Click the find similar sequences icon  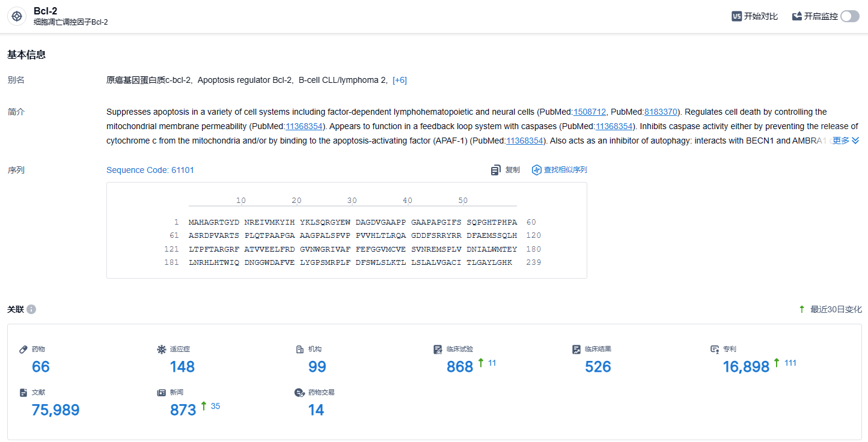coord(537,171)
